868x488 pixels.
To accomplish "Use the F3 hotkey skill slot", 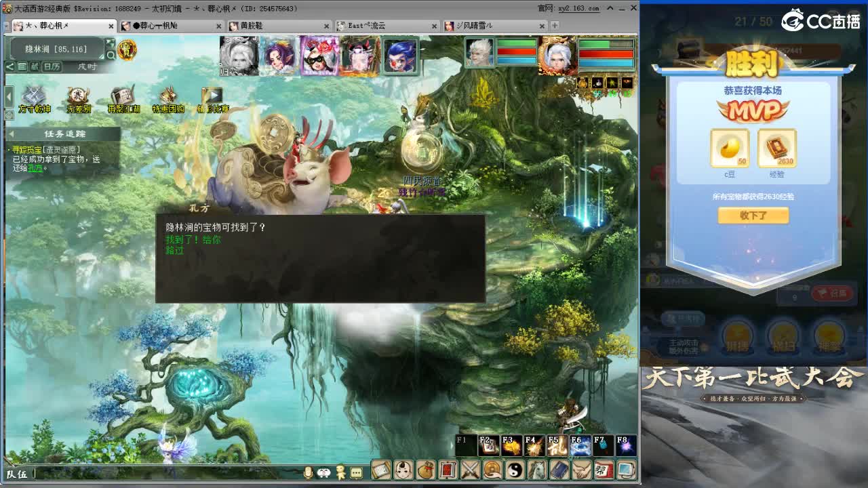I will coord(511,445).
